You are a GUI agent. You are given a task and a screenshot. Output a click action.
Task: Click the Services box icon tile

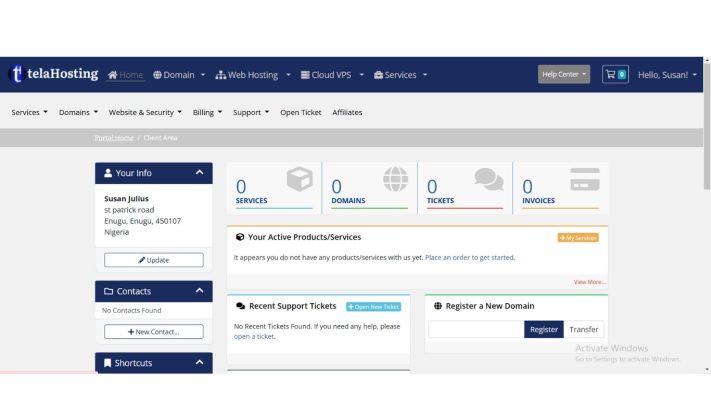click(x=299, y=180)
